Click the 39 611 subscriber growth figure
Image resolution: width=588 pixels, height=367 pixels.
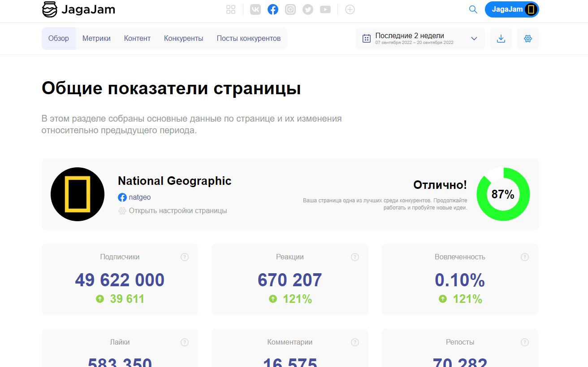click(x=127, y=299)
